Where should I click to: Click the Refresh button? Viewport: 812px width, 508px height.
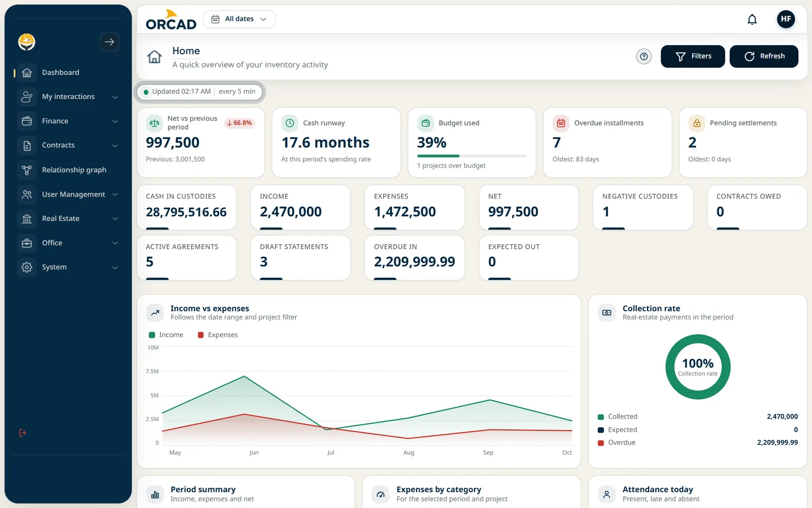click(764, 56)
